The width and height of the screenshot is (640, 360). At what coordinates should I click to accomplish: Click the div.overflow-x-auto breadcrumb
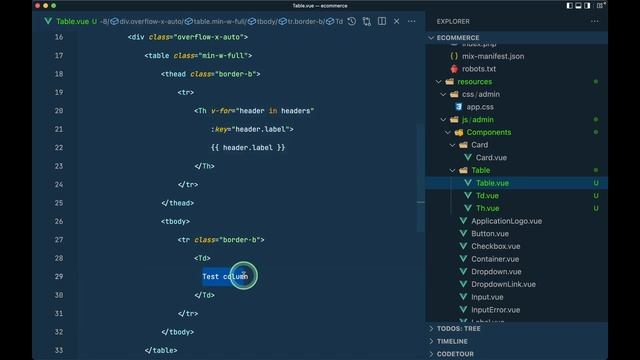coord(150,21)
